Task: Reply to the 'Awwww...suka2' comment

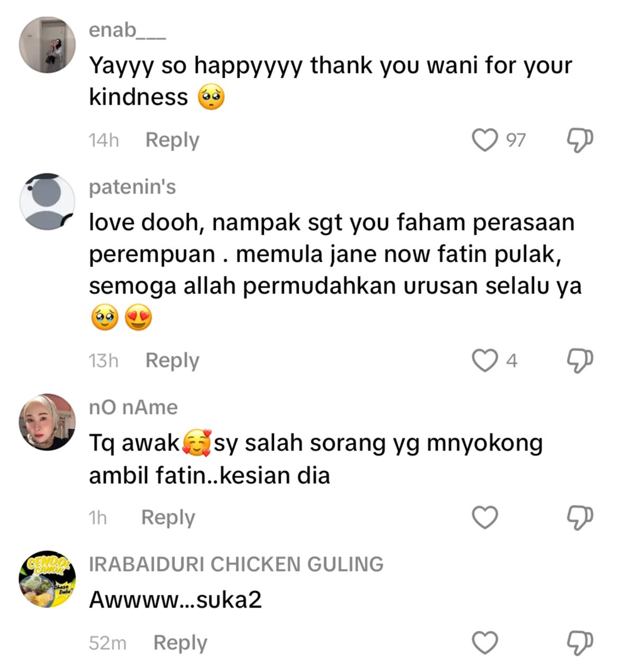Action: click(x=180, y=643)
